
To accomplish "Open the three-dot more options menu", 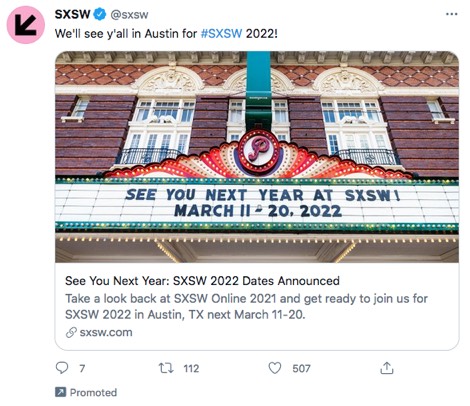I will (x=452, y=14).
